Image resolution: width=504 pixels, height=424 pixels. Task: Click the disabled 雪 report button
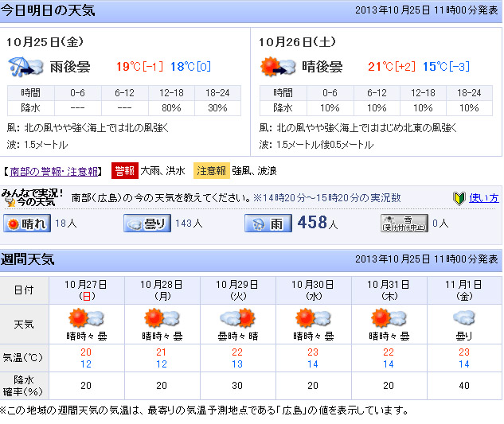pyautogui.click(x=404, y=224)
